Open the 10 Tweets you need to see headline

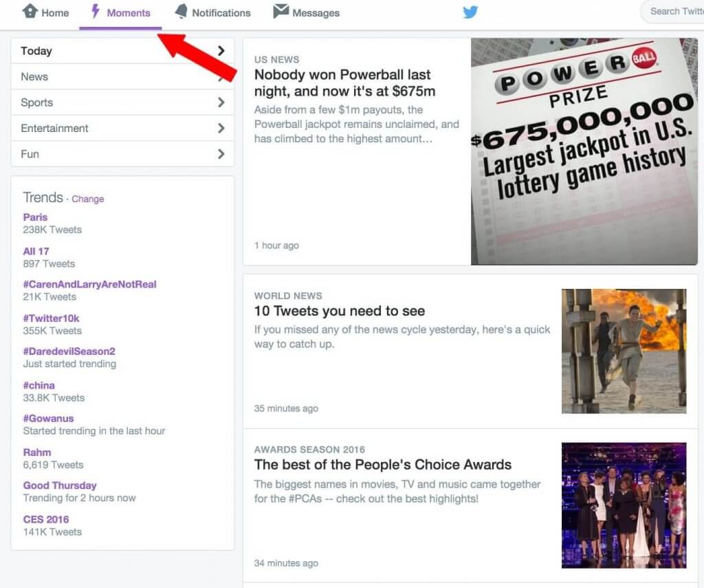point(340,311)
